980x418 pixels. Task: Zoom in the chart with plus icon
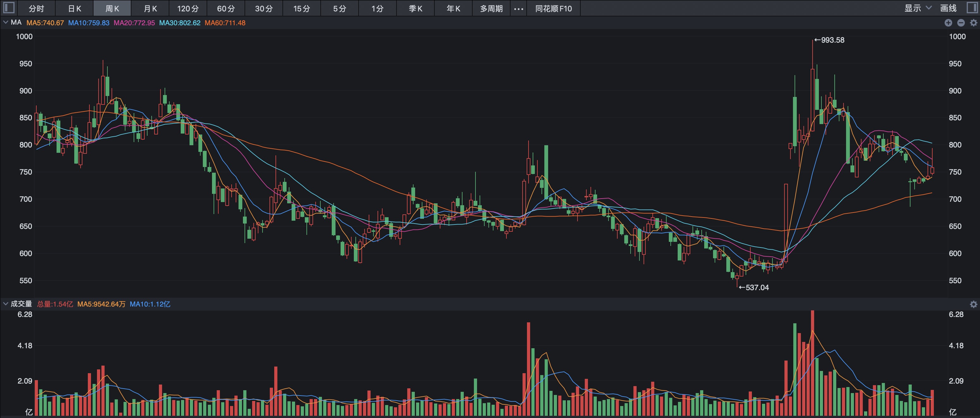(948, 23)
